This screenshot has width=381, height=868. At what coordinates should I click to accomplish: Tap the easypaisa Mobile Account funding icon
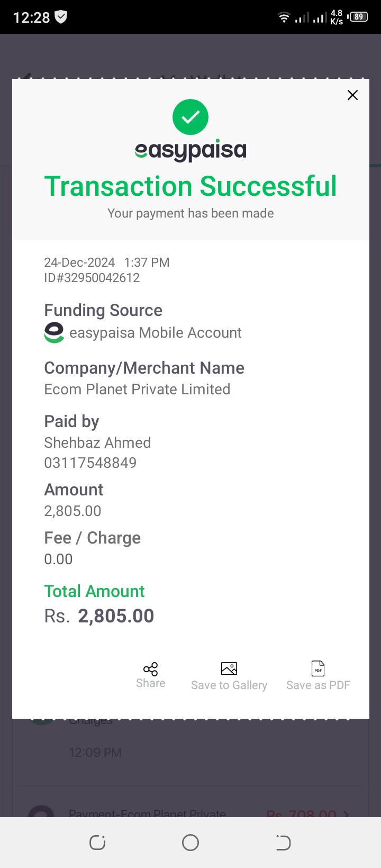point(54,333)
